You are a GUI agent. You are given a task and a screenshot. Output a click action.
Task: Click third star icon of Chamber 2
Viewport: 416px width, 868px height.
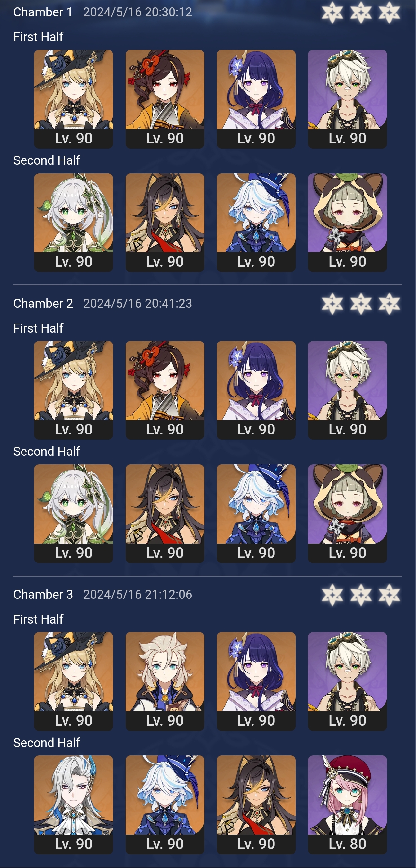click(389, 304)
